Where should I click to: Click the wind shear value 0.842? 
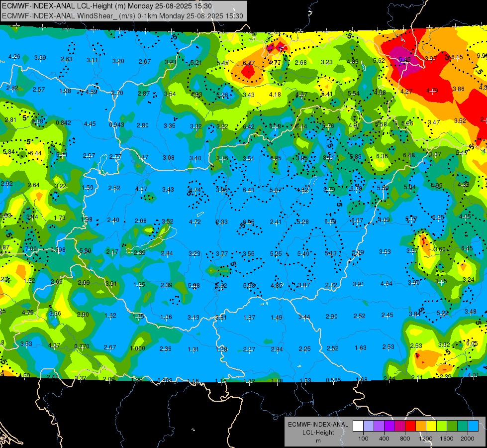coord(63,123)
